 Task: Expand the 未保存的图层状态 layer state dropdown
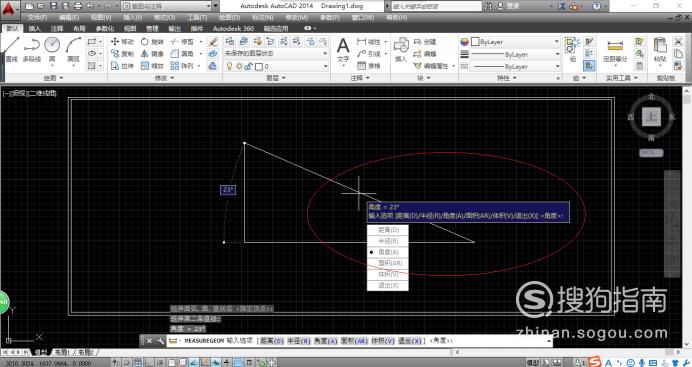(x=276, y=53)
